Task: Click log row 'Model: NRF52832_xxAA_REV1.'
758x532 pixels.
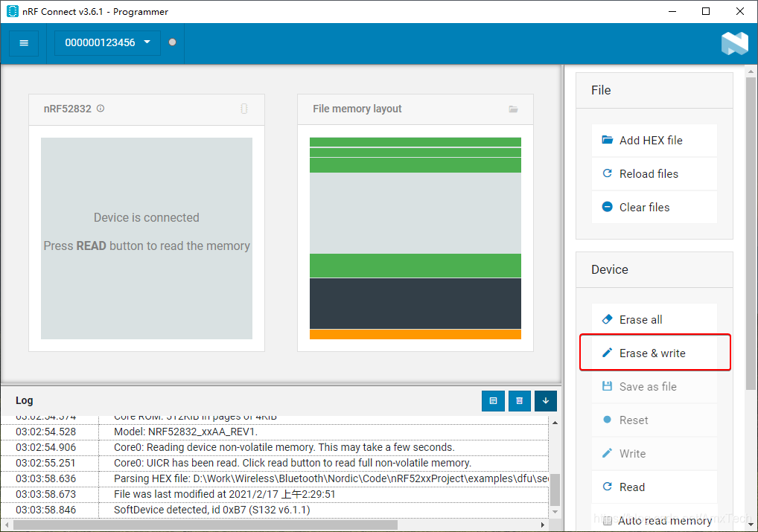Action: coord(275,432)
